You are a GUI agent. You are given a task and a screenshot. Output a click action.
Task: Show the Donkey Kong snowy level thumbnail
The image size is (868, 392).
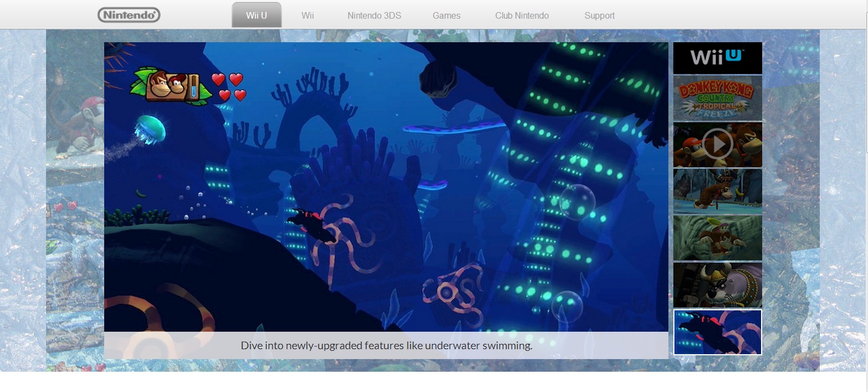(717, 191)
